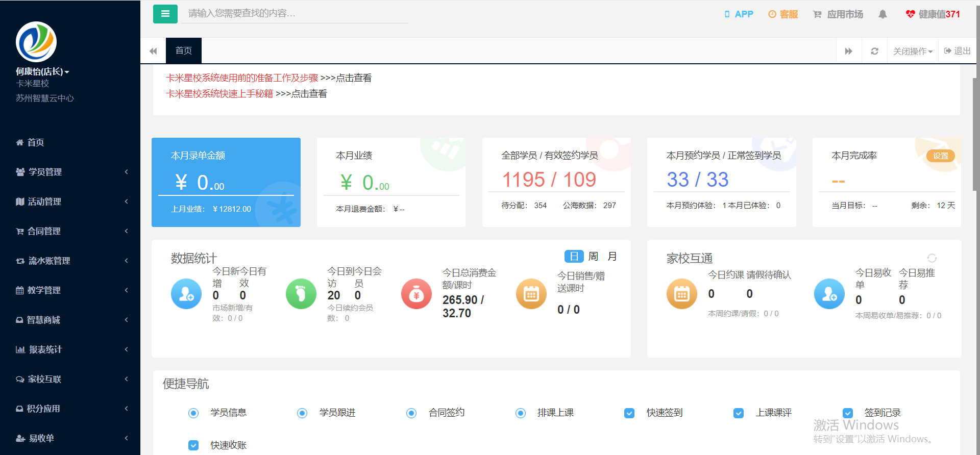Click the green footprint visit icon
The image size is (980, 455).
301,294
